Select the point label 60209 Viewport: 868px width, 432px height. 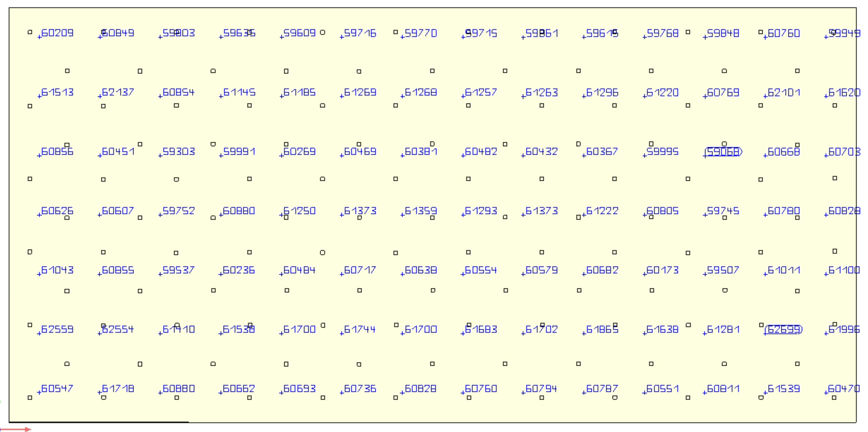(x=57, y=33)
